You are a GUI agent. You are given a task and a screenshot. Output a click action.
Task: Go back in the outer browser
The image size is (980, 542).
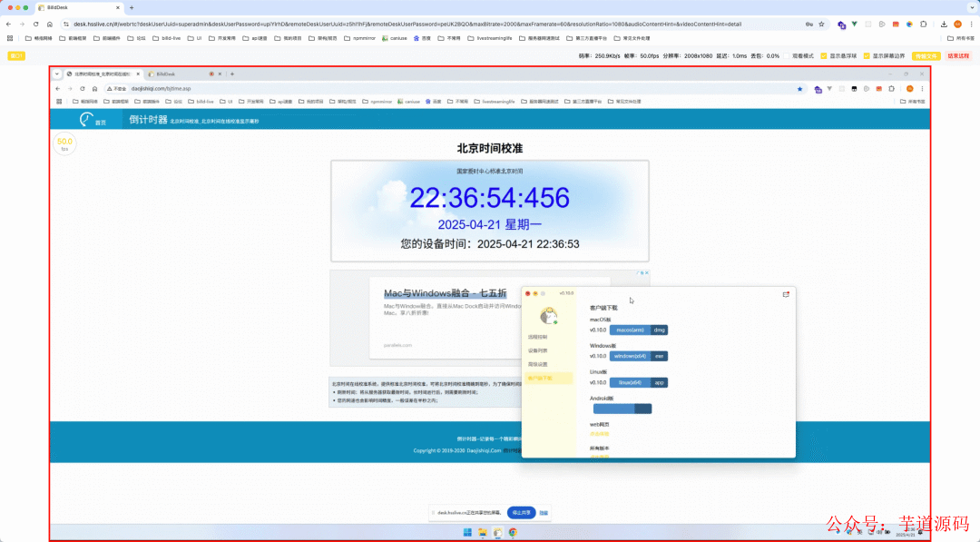[8, 25]
